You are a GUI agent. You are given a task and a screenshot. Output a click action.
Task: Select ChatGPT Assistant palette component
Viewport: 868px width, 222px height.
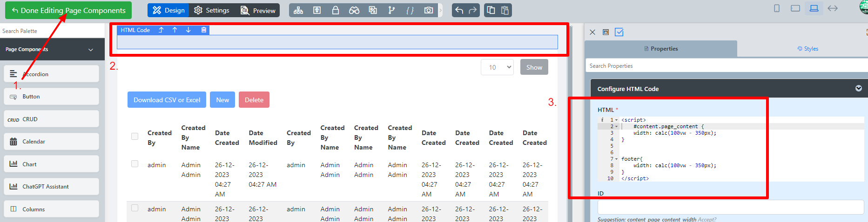pos(51,186)
